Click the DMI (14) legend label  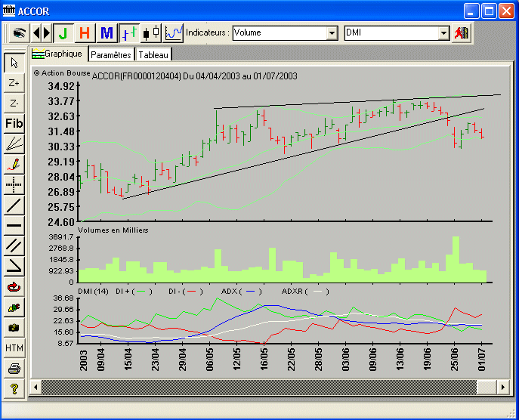pos(93,292)
